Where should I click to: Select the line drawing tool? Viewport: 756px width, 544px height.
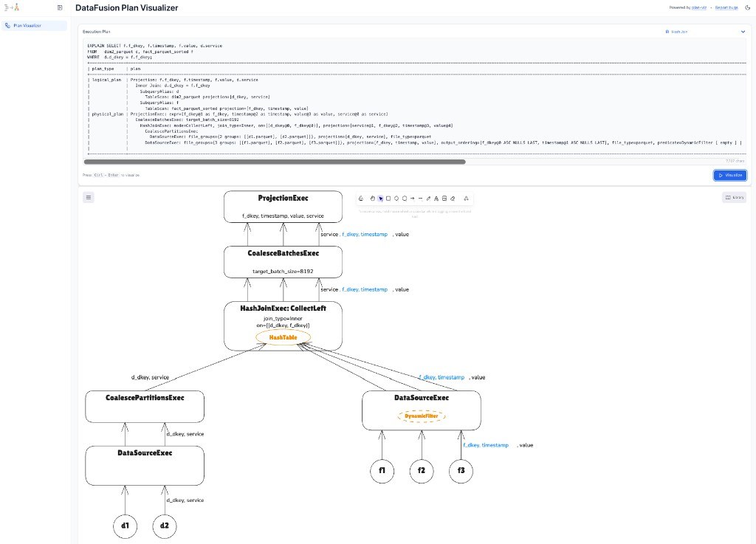(420, 199)
